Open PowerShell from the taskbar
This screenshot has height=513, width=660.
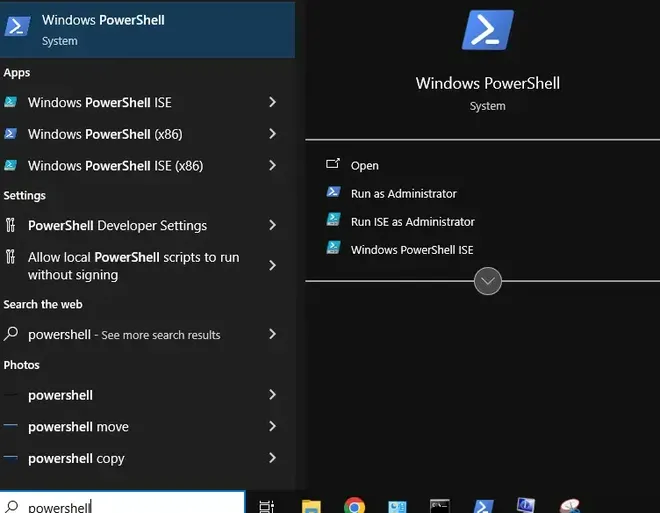tap(483, 506)
